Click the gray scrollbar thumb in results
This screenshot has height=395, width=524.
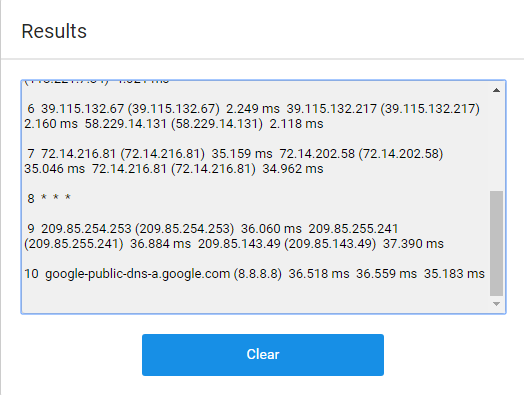496,243
